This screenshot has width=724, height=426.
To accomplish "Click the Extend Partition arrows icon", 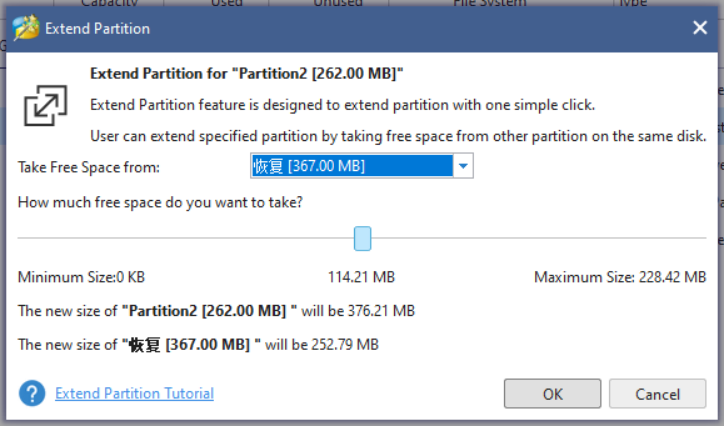I will pos(45,105).
